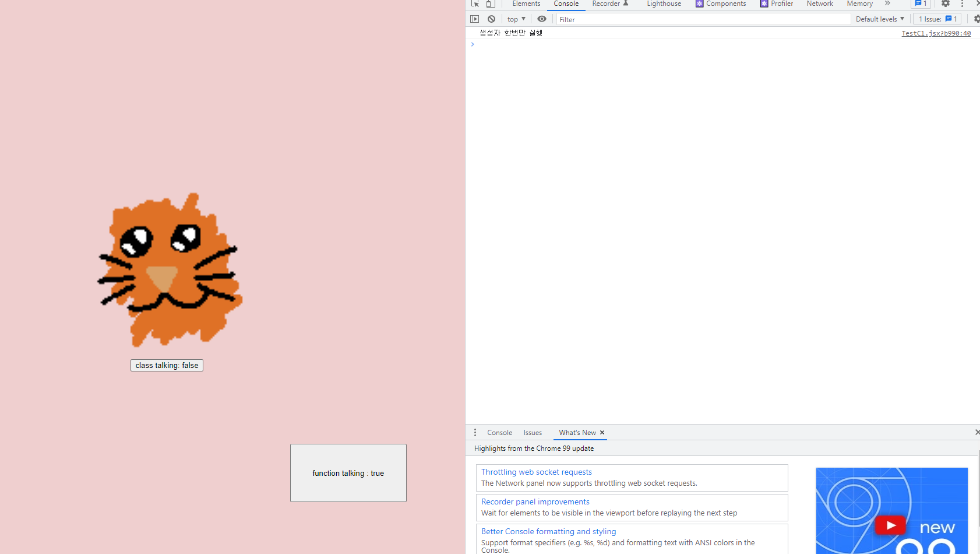
Task: Open the Network tab
Action: (x=820, y=3)
